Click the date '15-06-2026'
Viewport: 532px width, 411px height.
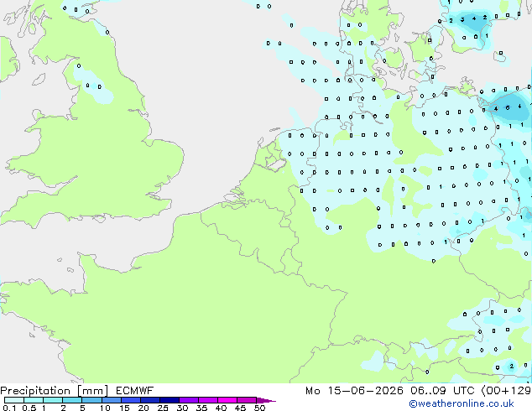(x=365, y=391)
